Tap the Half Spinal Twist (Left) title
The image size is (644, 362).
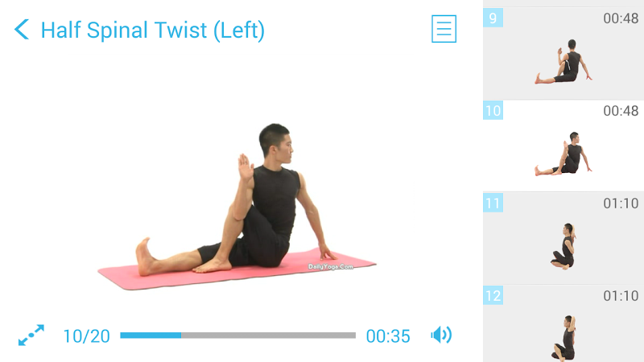tap(153, 31)
